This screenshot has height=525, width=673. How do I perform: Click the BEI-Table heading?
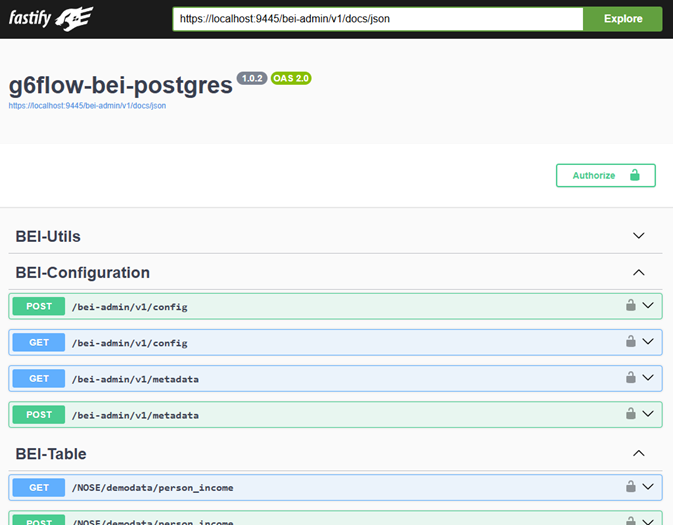point(51,454)
